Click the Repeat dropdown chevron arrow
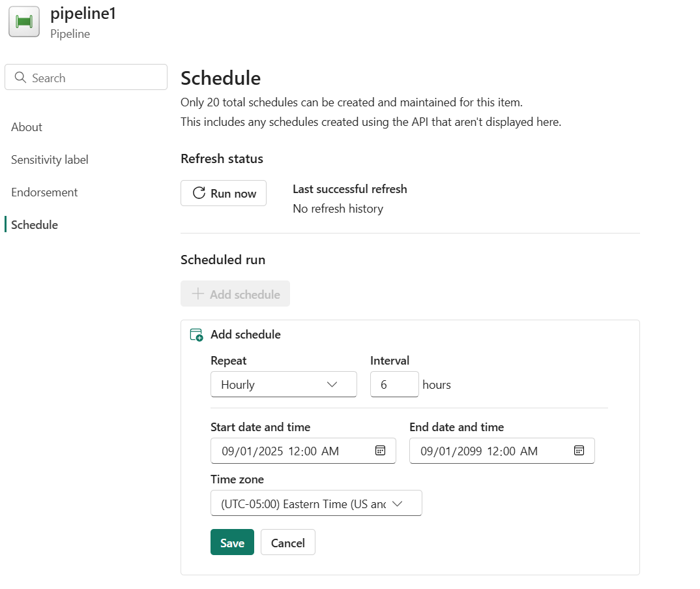This screenshot has width=700, height=589. click(332, 384)
